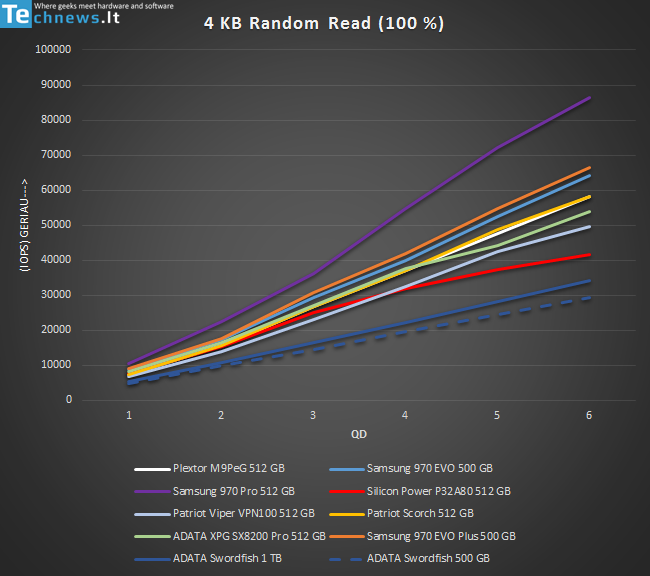Select Silicon Power P32A80 512 GB legend label
This screenshot has height=576, width=650.
[x=439, y=491]
